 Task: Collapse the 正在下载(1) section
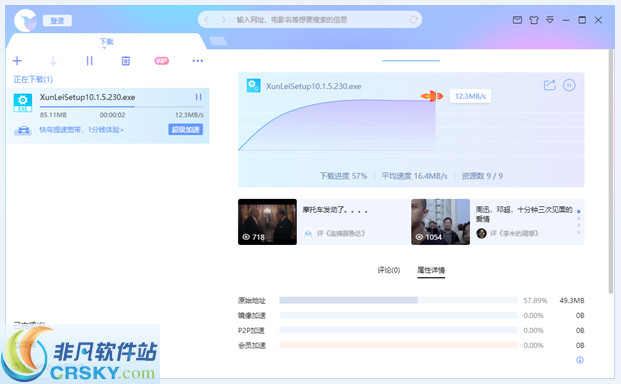tap(33, 80)
